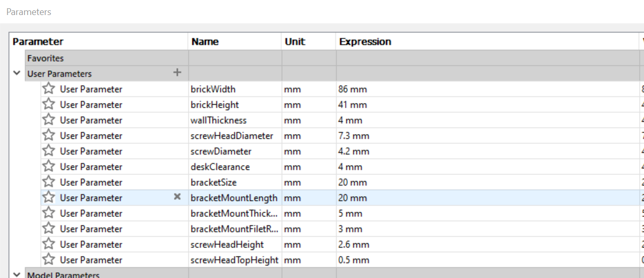Select the wallThickness name cell
The width and height of the screenshot is (644, 278).
[x=235, y=120]
